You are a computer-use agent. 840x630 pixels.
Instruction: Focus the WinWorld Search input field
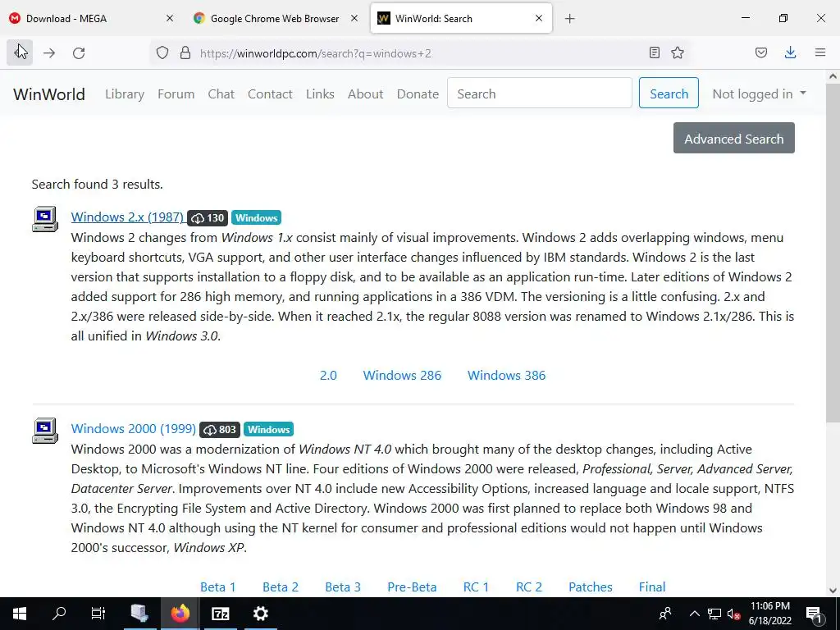click(540, 94)
